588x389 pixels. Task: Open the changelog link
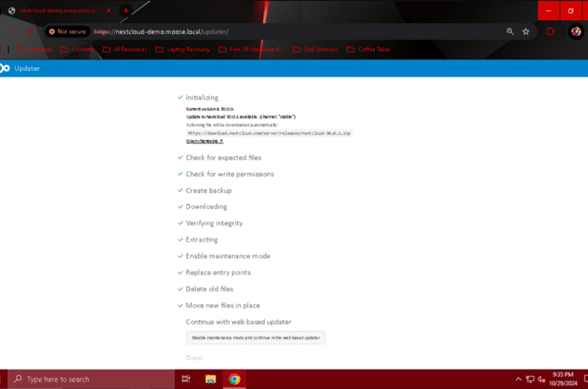click(205, 141)
